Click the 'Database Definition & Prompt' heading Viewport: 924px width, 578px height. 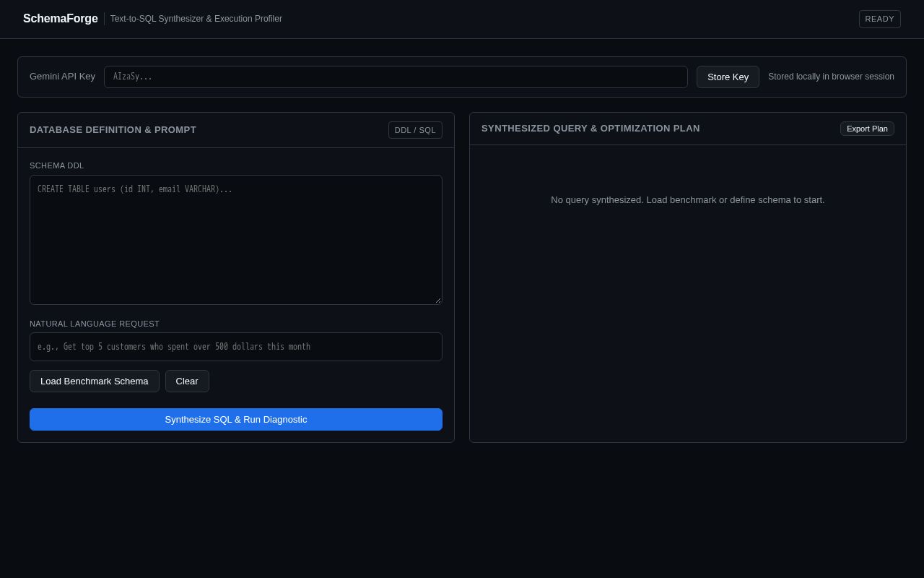(113, 130)
